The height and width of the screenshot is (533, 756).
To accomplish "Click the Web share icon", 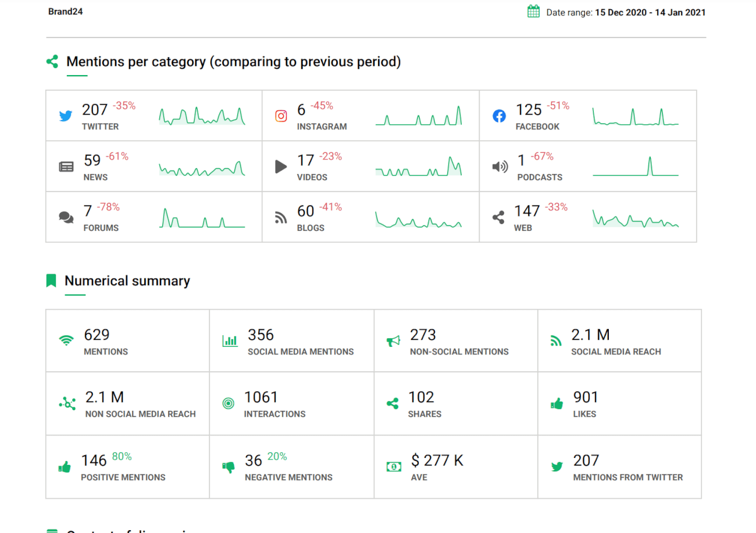I will [x=498, y=218].
